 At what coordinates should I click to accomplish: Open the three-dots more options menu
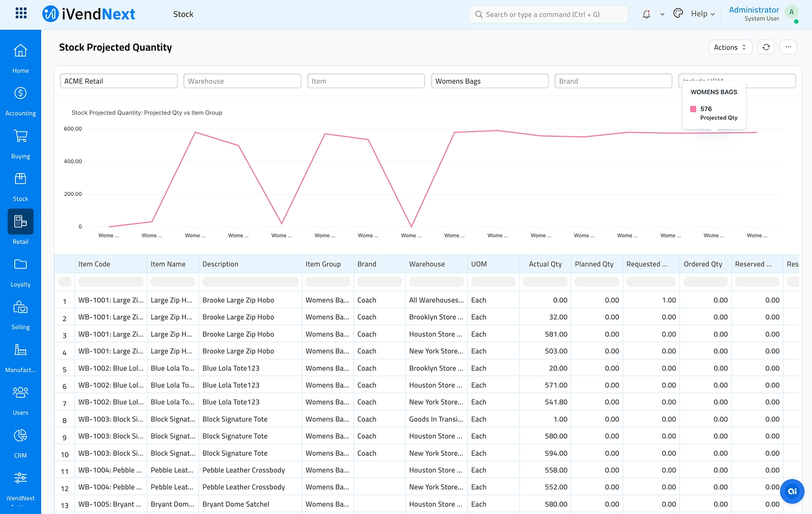(x=788, y=48)
